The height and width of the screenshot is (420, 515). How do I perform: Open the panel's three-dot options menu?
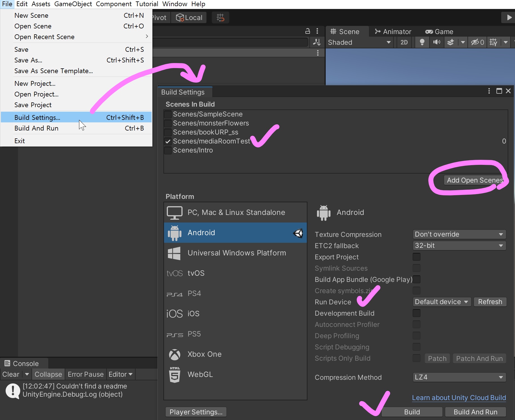point(317,31)
